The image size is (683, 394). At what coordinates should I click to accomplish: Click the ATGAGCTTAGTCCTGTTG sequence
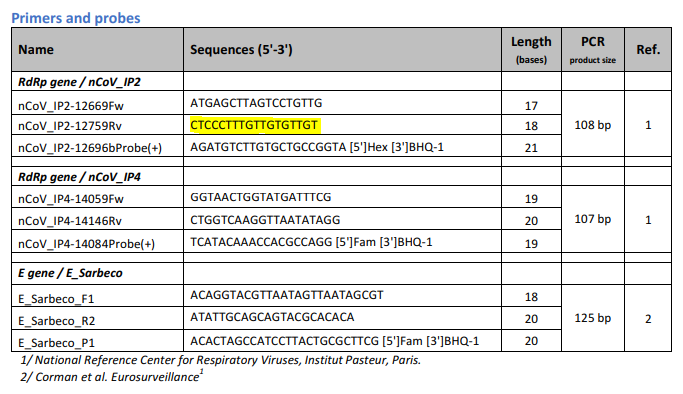pyautogui.click(x=256, y=103)
